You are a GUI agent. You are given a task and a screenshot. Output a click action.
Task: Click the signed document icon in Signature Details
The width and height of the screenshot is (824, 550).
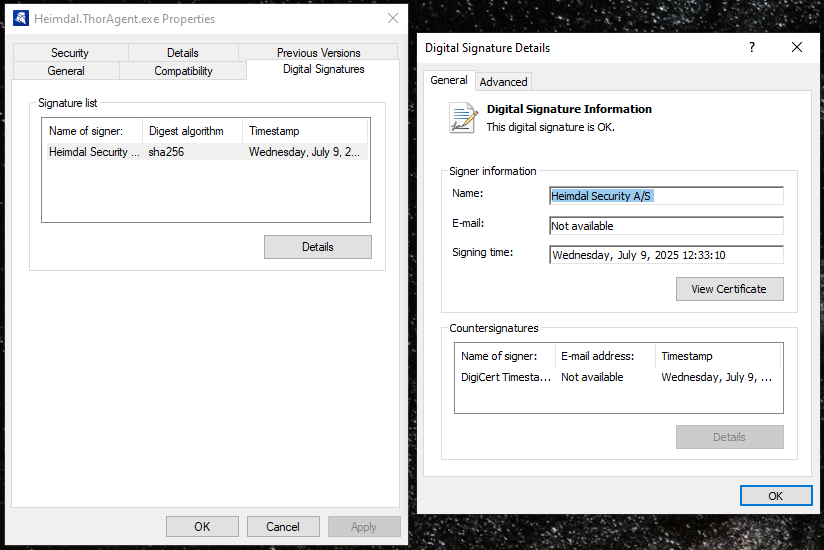(x=464, y=118)
